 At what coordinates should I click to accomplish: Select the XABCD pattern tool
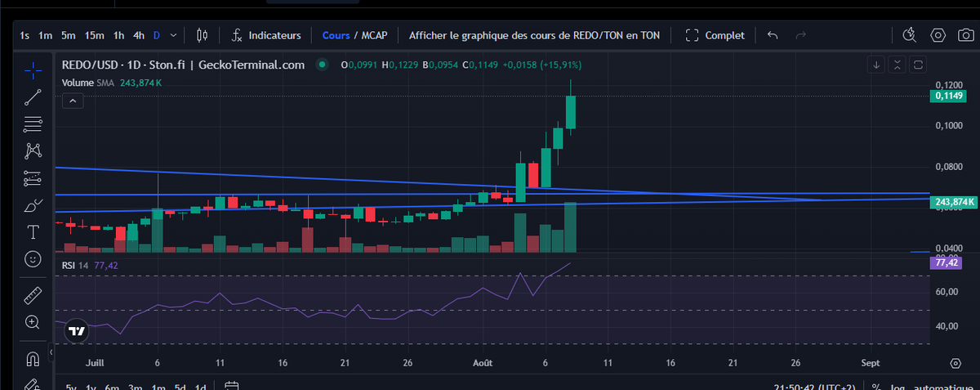point(33,150)
